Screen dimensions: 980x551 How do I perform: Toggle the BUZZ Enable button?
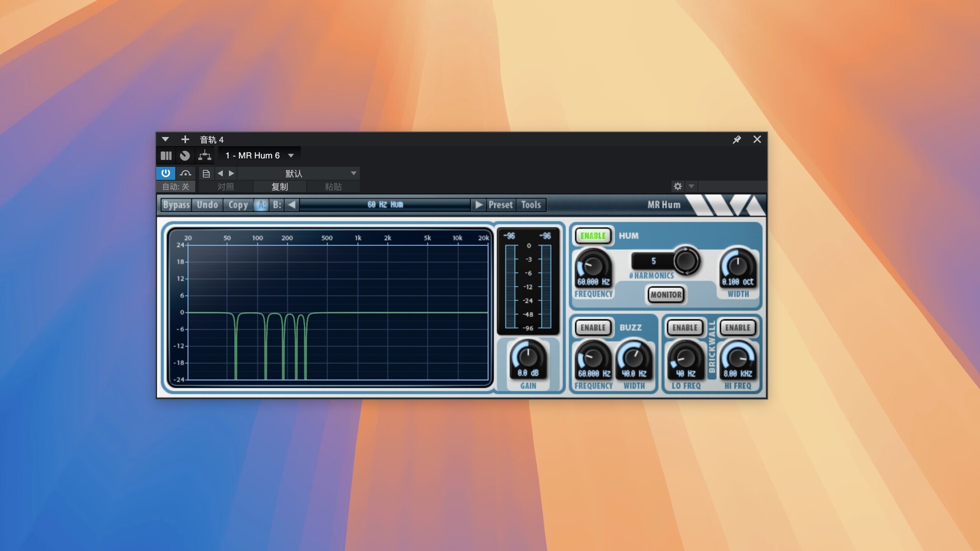pos(593,328)
